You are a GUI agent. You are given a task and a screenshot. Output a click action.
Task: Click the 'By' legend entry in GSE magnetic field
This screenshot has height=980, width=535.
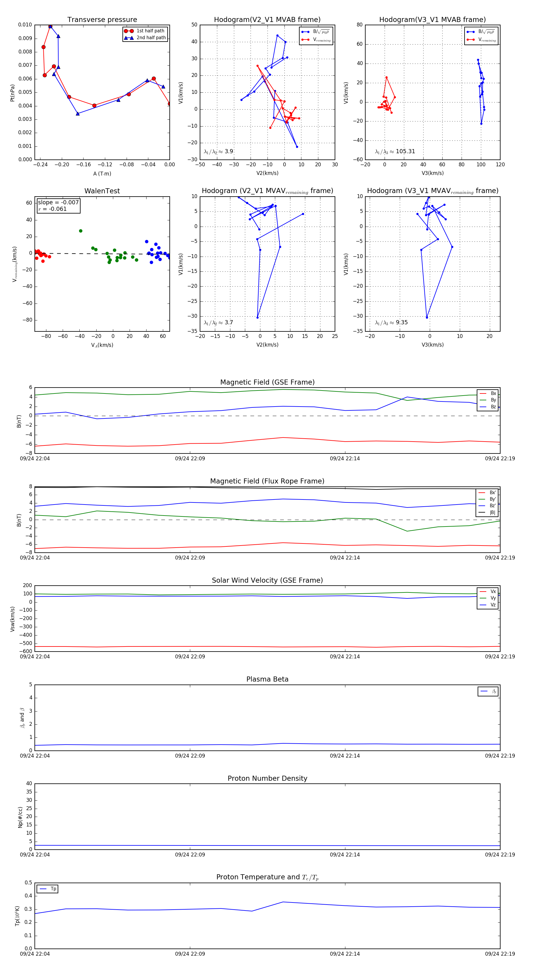[488, 400]
